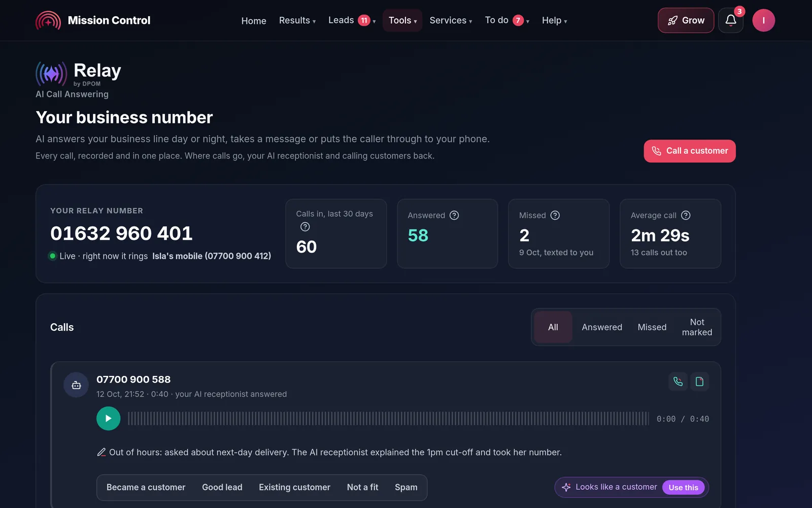812x508 pixels.
Task: Mark the call as Good lead
Action: [x=222, y=487]
